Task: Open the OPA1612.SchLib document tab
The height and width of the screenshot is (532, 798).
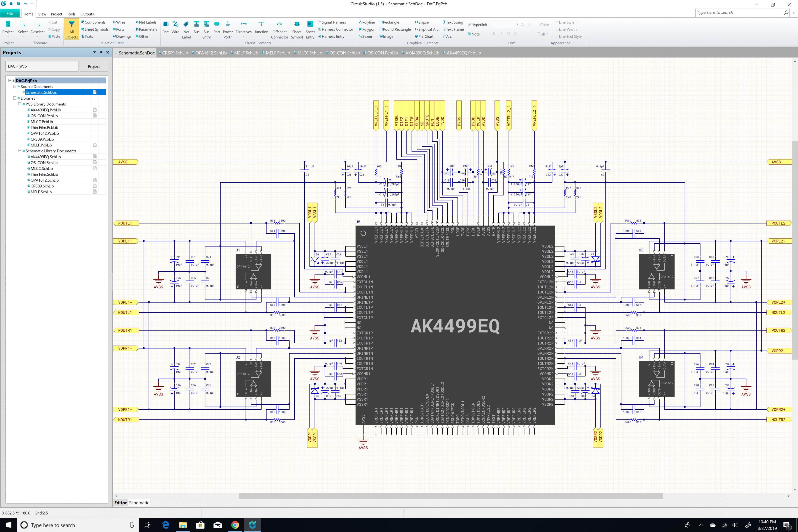Action: pyautogui.click(x=209, y=52)
